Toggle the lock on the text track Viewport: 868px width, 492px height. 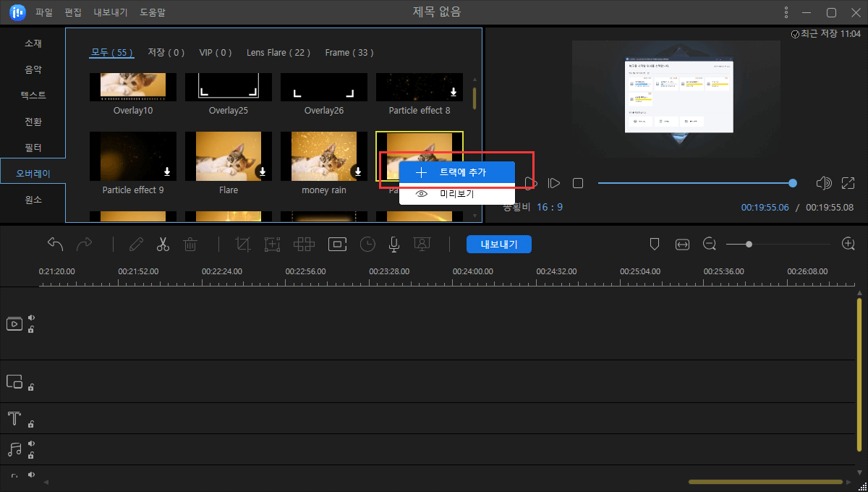tap(31, 424)
